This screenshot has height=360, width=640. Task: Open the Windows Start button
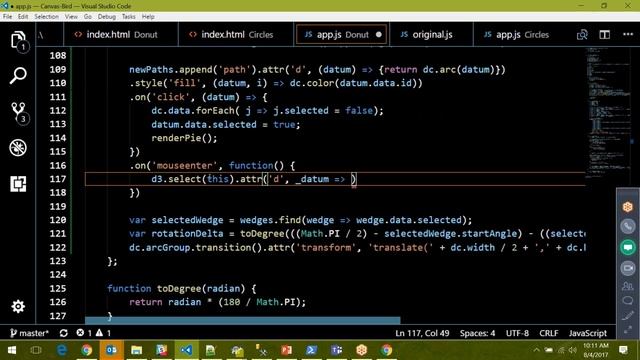(11, 350)
